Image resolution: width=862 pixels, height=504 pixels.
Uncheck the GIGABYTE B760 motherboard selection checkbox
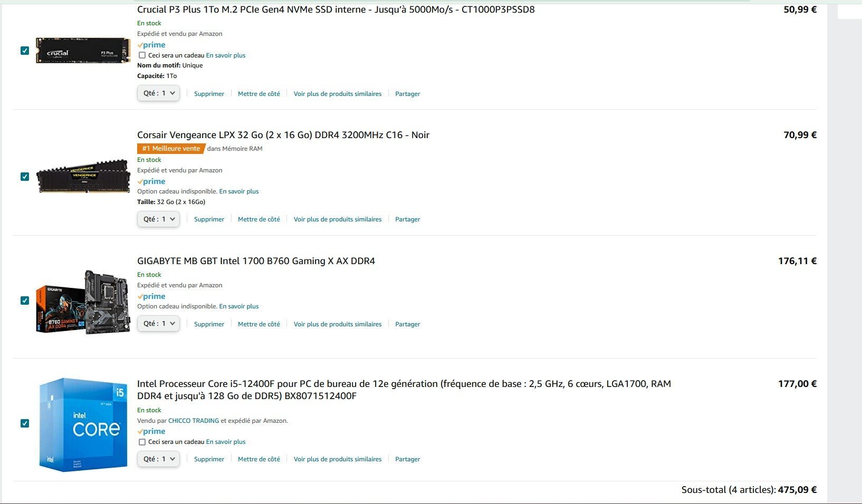pos(25,301)
